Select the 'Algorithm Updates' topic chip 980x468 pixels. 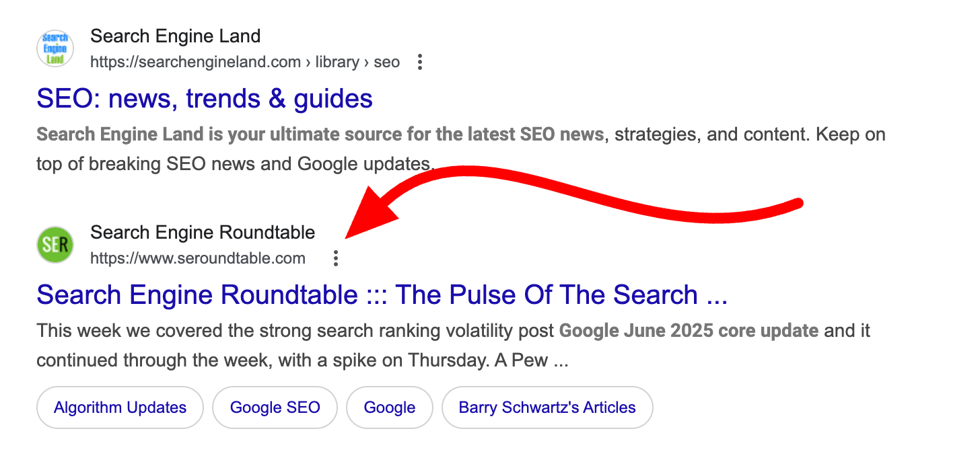click(120, 407)
